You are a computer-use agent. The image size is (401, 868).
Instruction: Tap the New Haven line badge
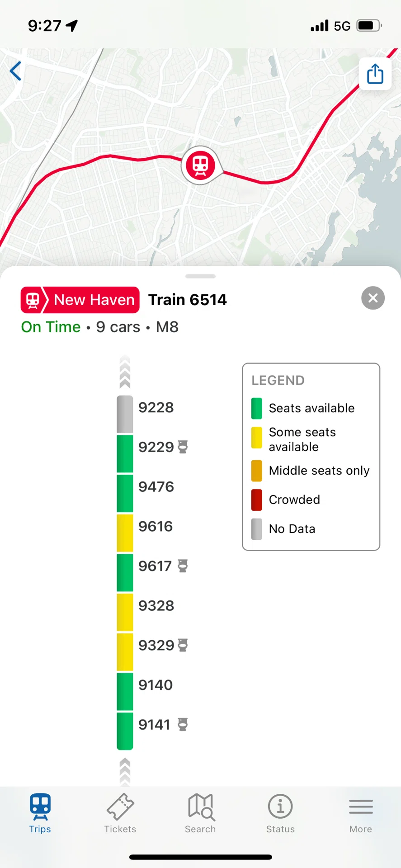[x=80, y=300]
